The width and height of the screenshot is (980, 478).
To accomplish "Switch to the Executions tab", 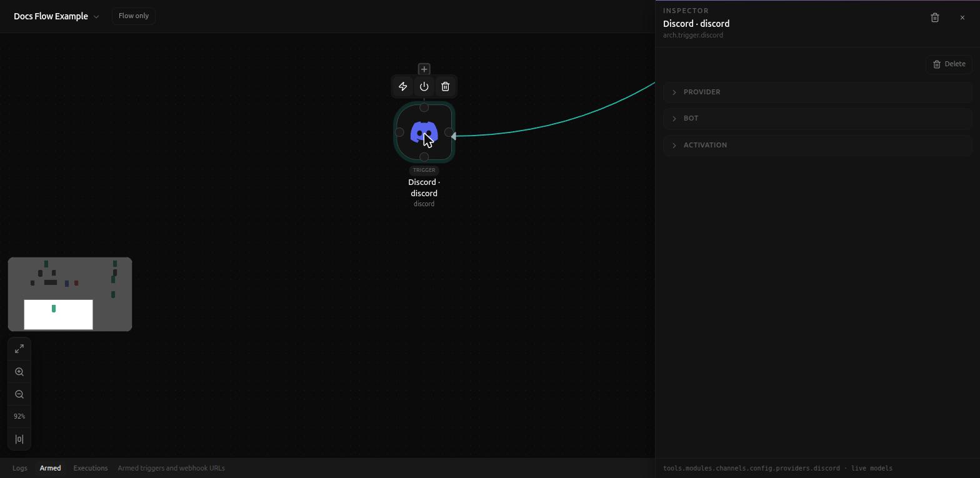I will (91, 468).
